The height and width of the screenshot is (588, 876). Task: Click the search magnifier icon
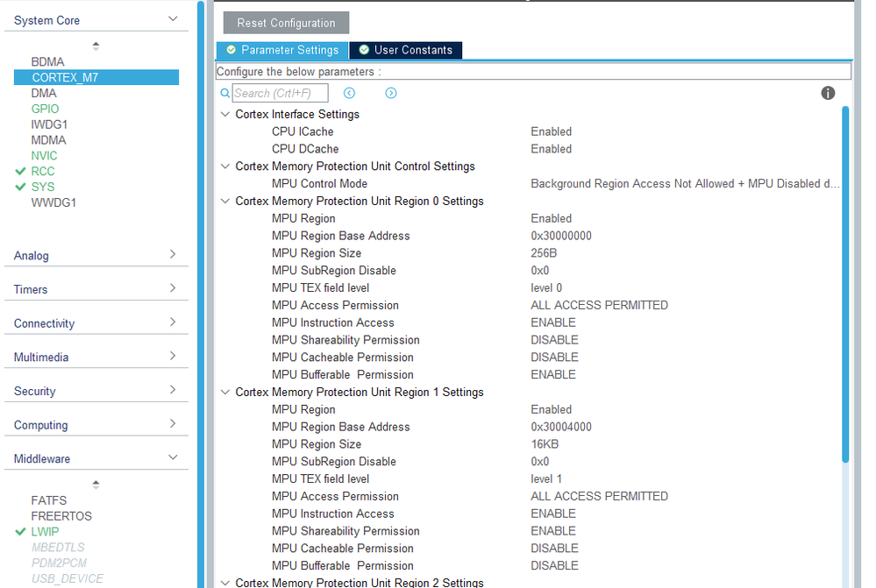coord(225,93)
